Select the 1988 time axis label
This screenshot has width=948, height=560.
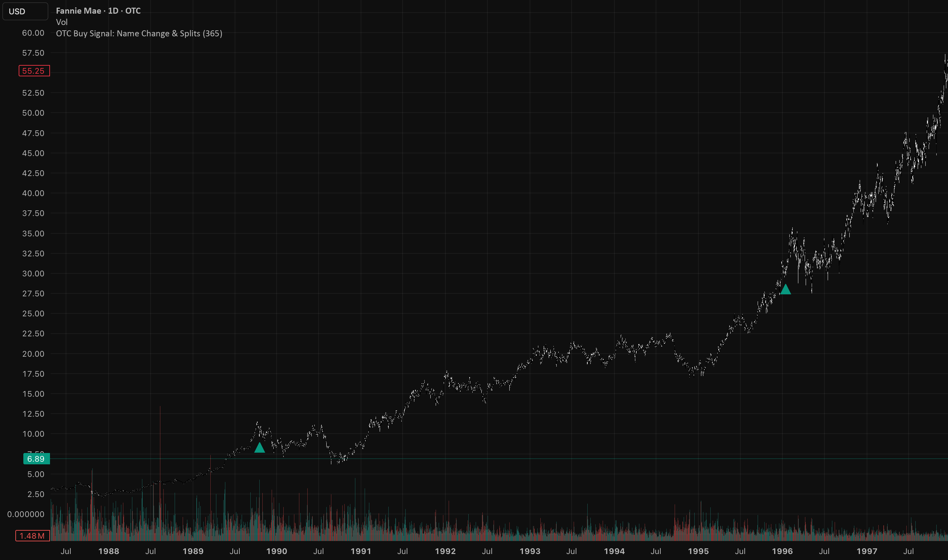click(x=109, y=551)
